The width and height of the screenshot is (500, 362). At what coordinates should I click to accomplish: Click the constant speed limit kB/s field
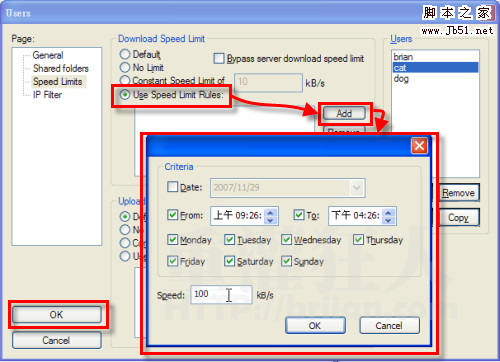click(268, 82)
